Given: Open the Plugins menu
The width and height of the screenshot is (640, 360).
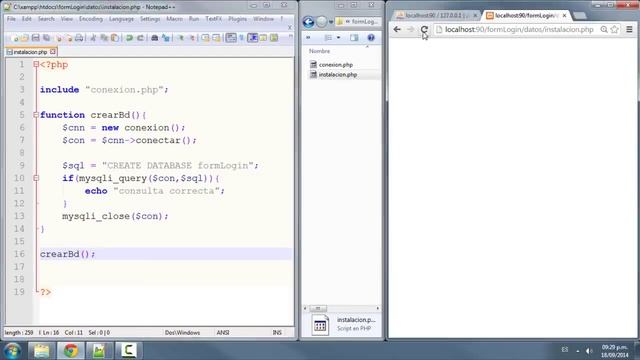Looking at the screenshot, I should click(237, 19).
